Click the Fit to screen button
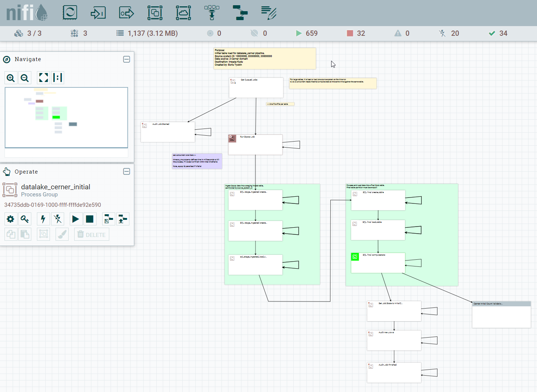The height and width of the screenshot is (392, 537). [44, 78]
